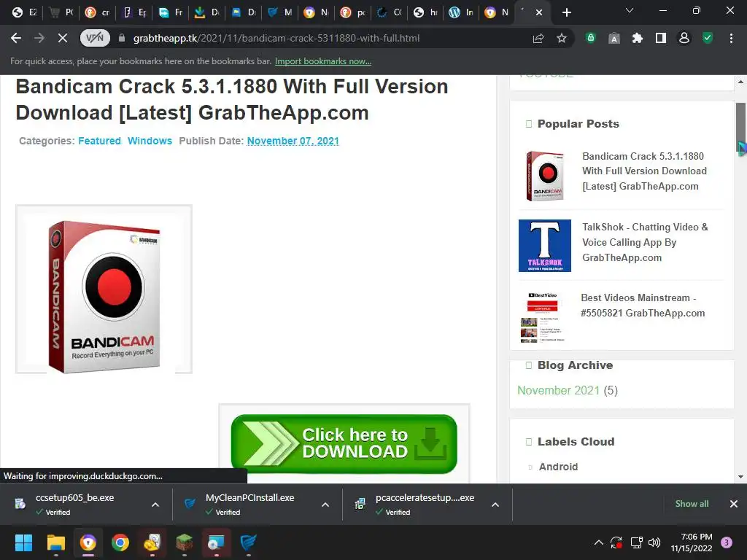Open the Windows Start menu

pos(23,542)
